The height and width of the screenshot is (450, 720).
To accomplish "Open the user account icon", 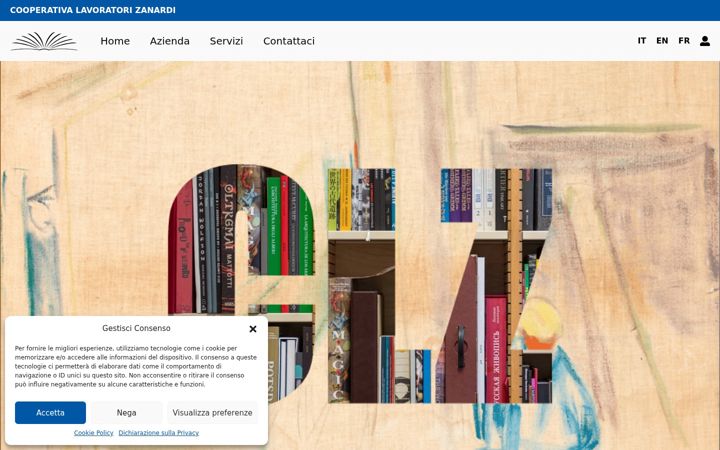I will pyautogui.click(x=705, y=41).
